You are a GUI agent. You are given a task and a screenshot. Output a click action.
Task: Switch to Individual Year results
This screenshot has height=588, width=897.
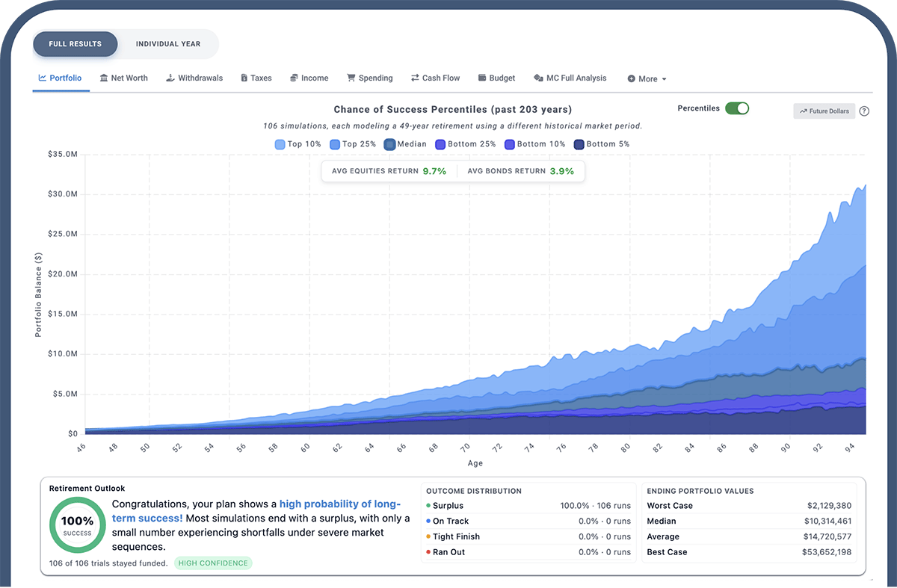(x=167, y=44)
